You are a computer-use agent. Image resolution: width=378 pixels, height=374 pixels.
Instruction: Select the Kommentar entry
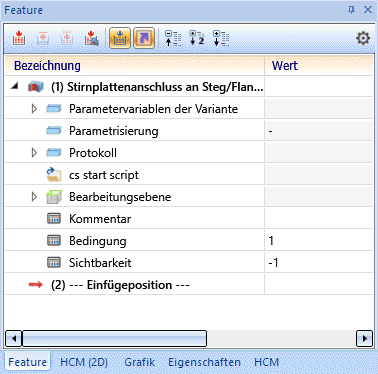(x=100, y=219)
